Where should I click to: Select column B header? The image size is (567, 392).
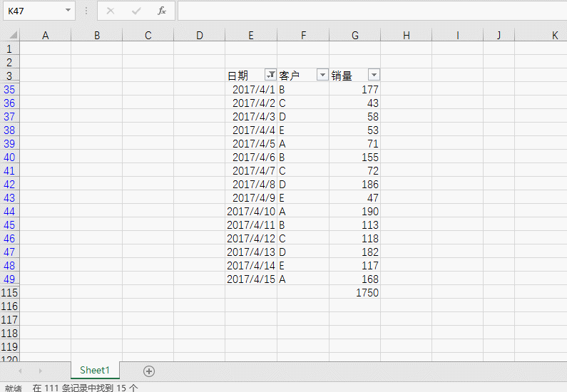[x=96, y=35]
